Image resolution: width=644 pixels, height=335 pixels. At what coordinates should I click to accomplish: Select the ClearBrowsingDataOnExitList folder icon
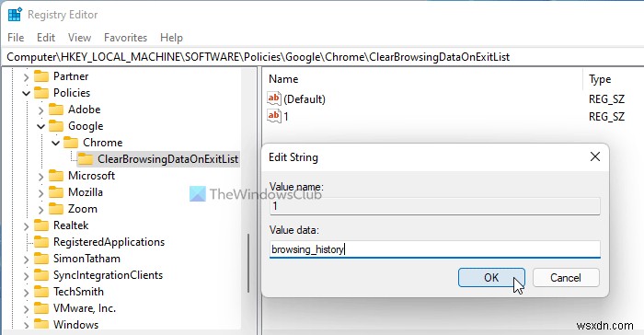[x=86, y=159]
